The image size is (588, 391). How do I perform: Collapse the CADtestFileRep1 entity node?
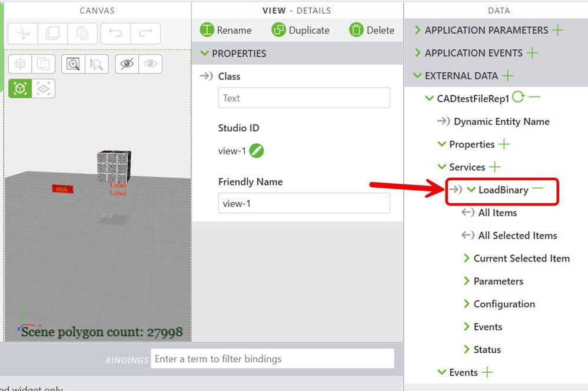tap(429, 98)
